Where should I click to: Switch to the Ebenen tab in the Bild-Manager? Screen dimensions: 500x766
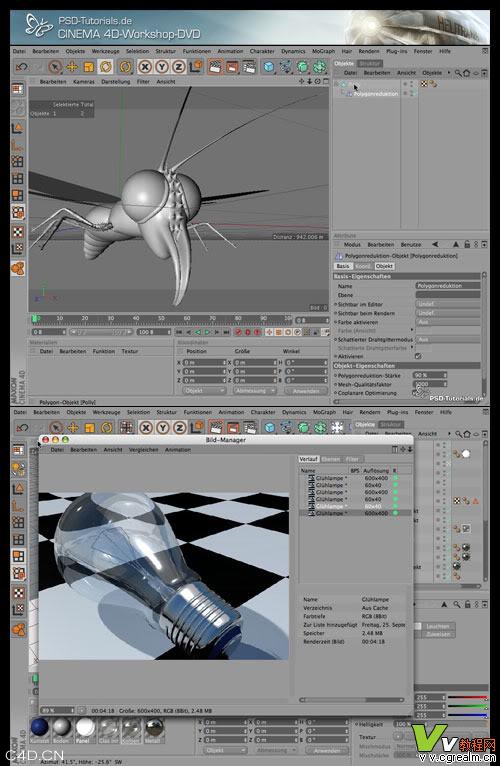click(x=331, y=459)
